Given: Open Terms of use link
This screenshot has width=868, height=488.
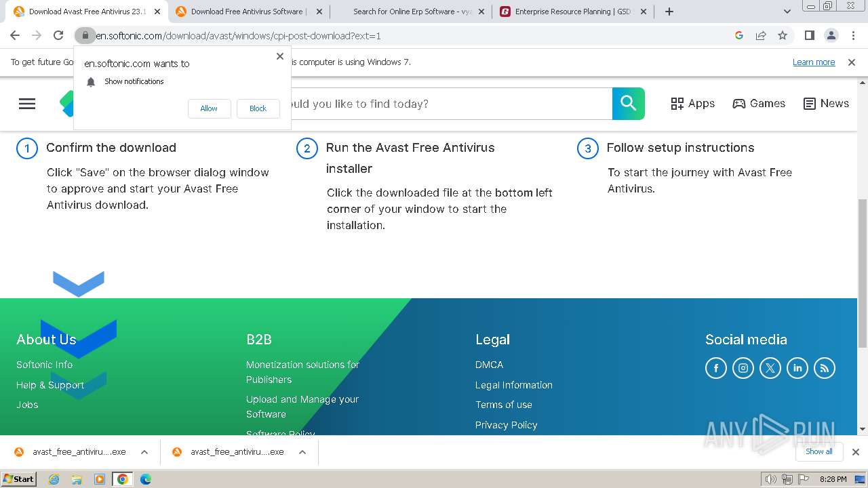Looking at the screenshot, I should click(504, 405).
